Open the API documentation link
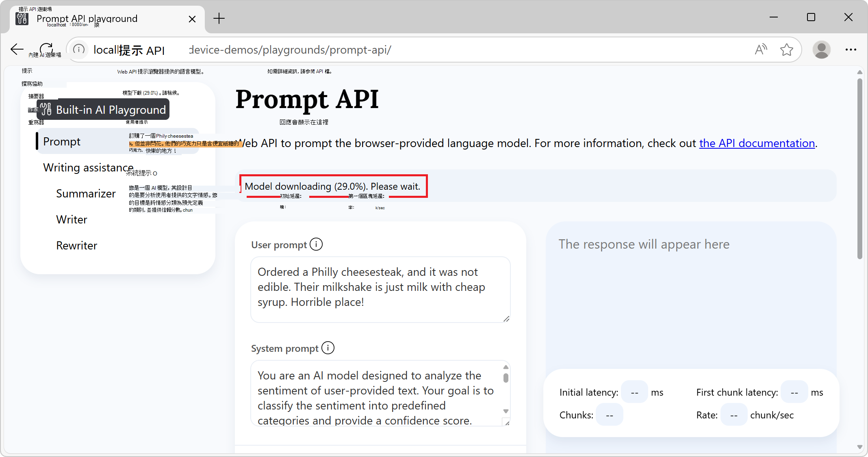This screenshot has height=457, width=868. click(757, 143)
